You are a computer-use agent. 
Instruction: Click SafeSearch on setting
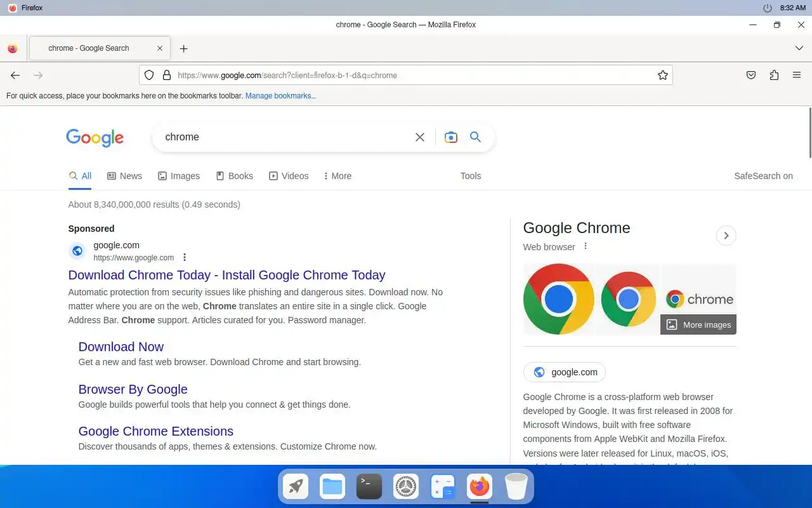tap(763, 176)
